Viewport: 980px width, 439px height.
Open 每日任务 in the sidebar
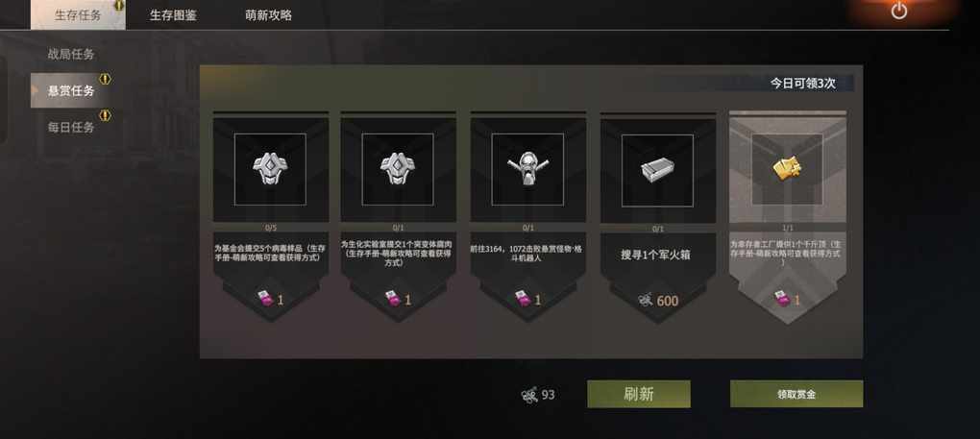click(71, 128)
